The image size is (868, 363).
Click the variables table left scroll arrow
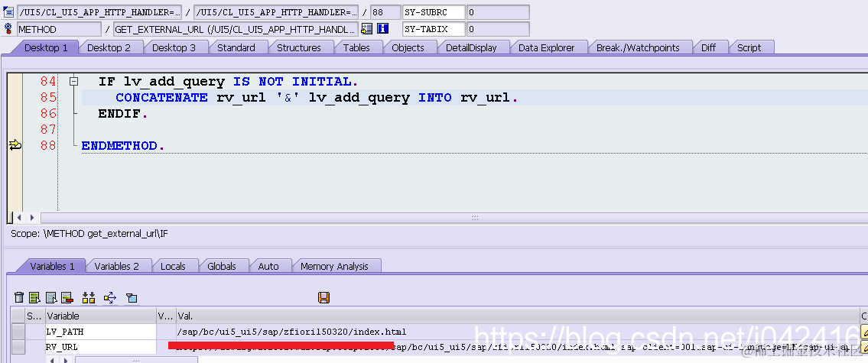coord(54,360)
